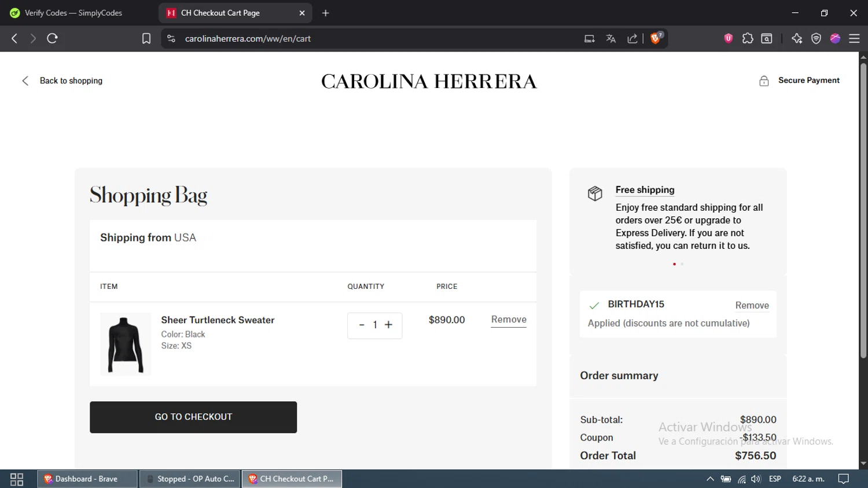Click Color: Black text
Viewport: 868px width, 488px height.
click(x=183, y=335)
